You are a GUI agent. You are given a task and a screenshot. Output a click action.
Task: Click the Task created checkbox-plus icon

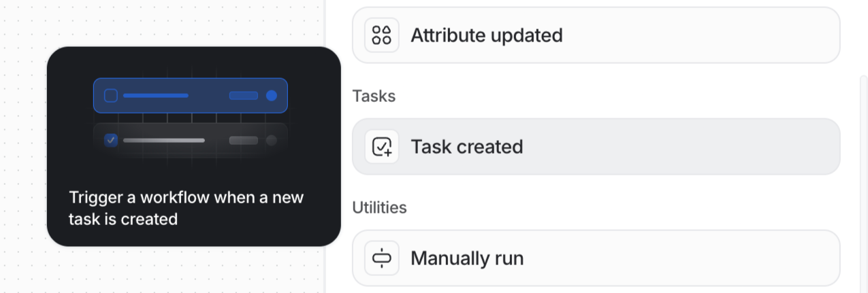382,147
